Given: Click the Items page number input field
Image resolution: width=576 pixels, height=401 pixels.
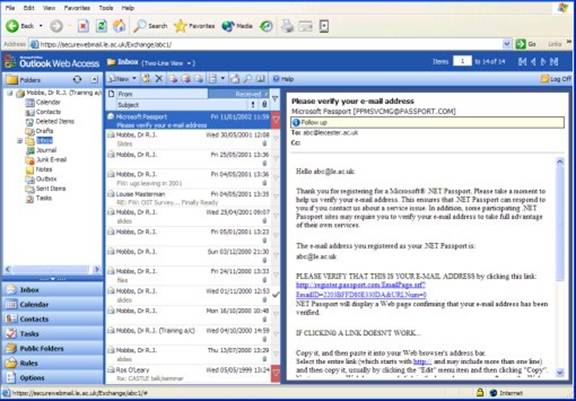Looking at the screenshot, I should 462,61.
